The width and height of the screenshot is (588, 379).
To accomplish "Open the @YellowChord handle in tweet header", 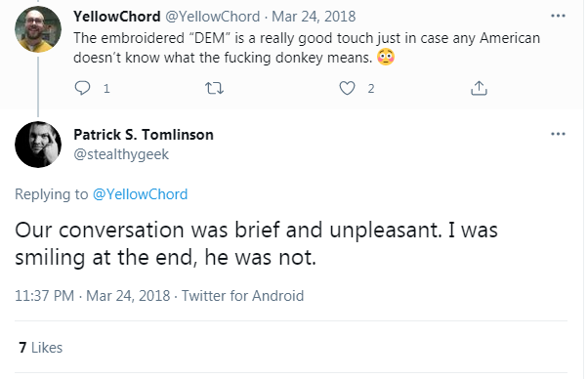I will tap(213, 17).
